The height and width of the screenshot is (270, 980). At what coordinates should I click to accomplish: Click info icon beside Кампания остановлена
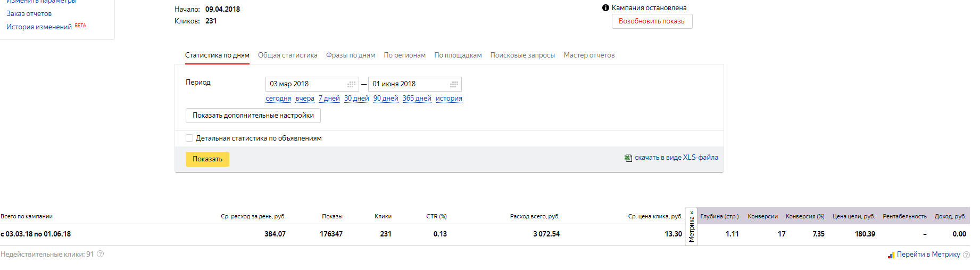[x=605, y=8]
